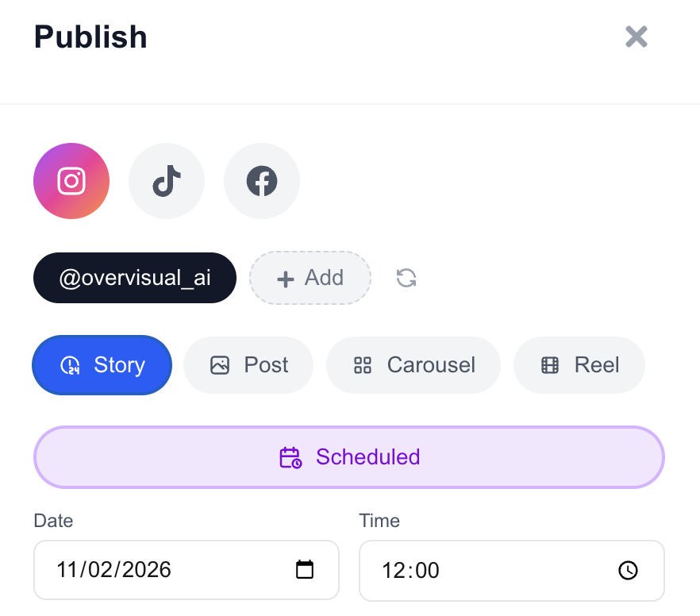Toggle the Scheduled publishing option

click(349, 457)
